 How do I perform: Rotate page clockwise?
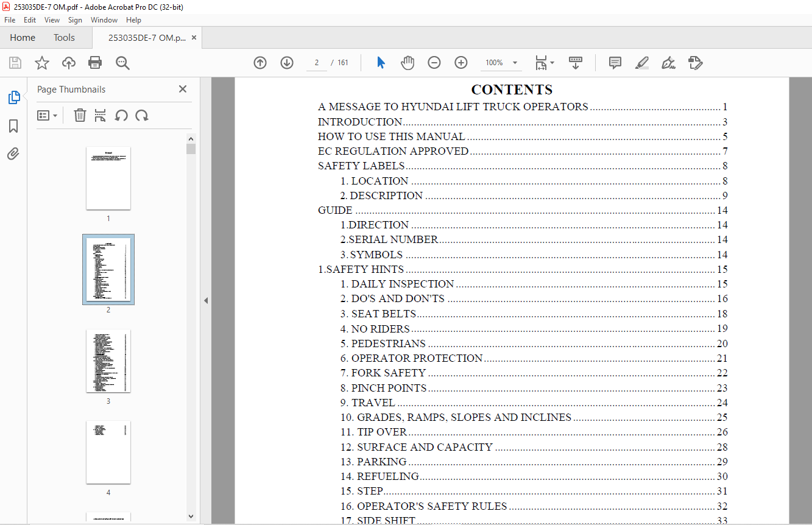pyautogui.click(x=142, y=115)
